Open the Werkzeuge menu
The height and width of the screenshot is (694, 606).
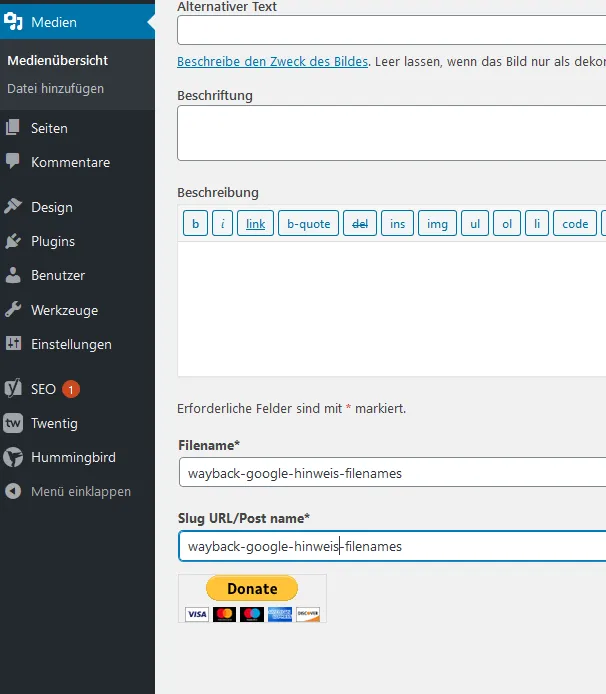tap(77, 310)
